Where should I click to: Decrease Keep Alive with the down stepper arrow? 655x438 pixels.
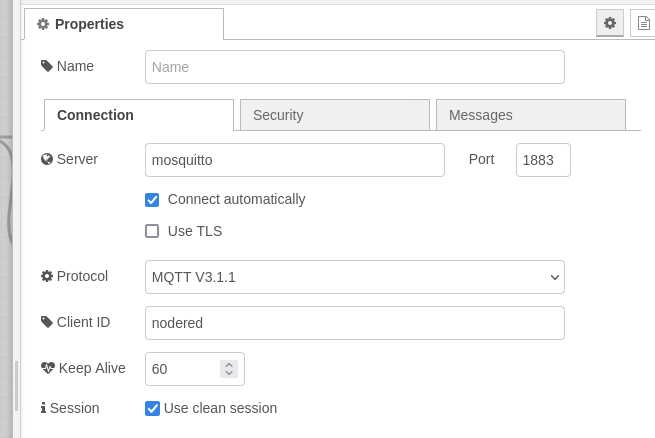point(229,373)
